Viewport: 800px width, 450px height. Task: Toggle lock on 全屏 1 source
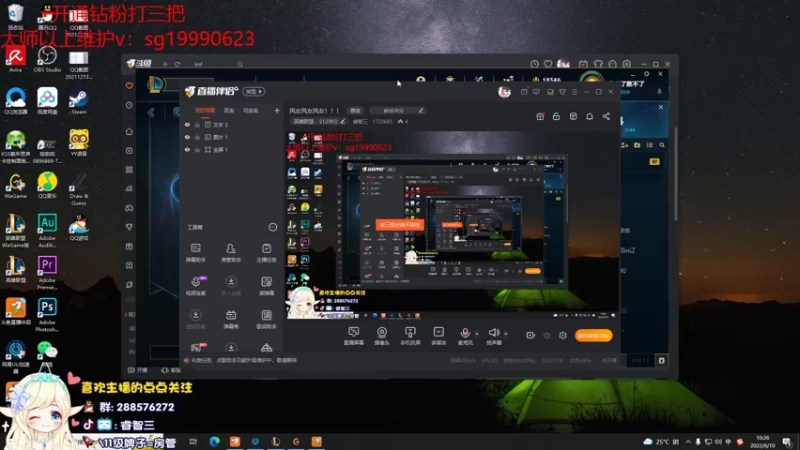point(197,150)
